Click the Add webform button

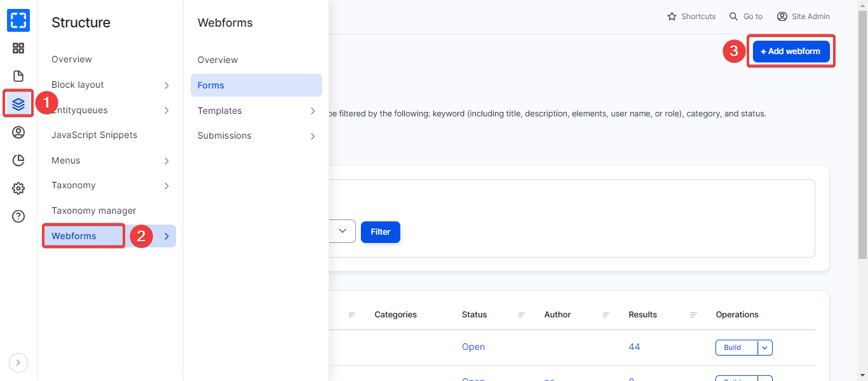(791, 52)
